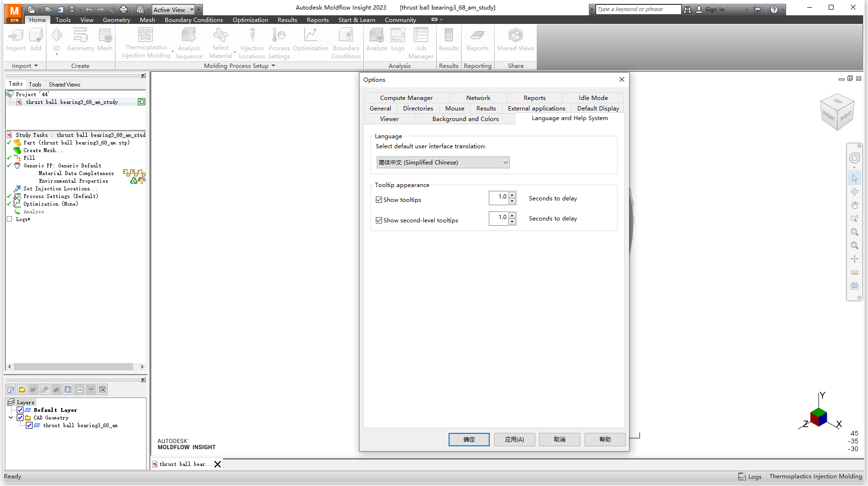Click the Center tool in navigation bar
Screen dimensions: 868x486
855,259
